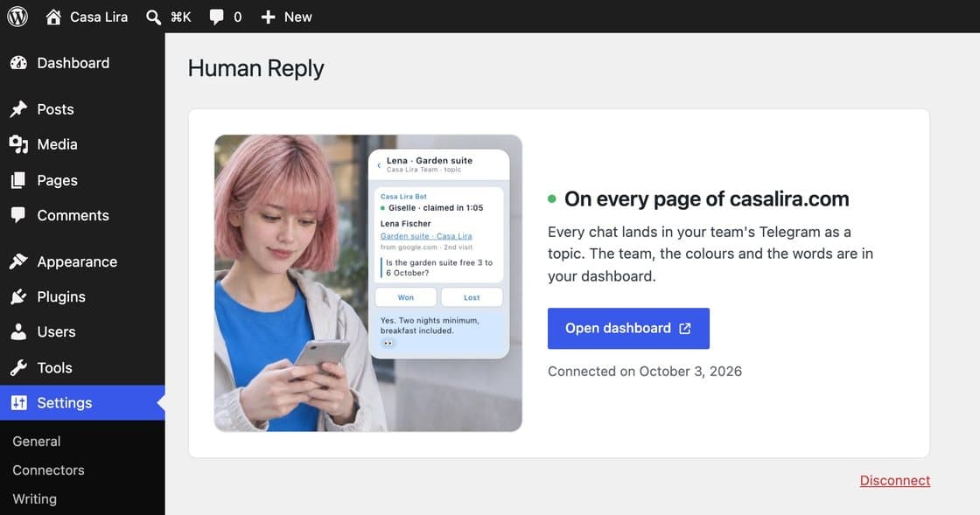Open the Dashboard menu item
The width and height of the screenshot is (980, 515).
[x=82, y=62]
